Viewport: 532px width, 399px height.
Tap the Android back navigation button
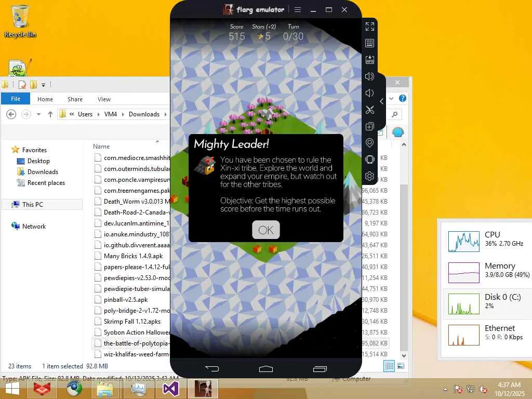click(x=212, y=368)
